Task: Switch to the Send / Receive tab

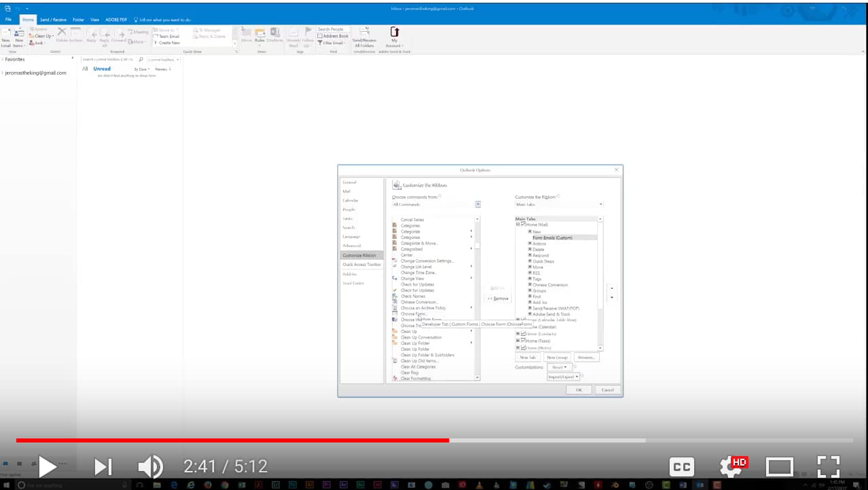Action: (54, 20)
